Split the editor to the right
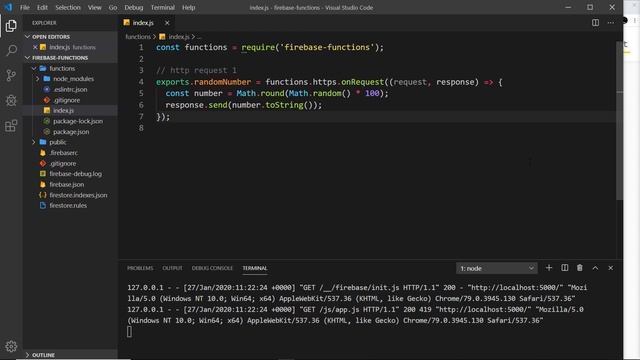This screenshot has width=640, height=360. (596, 23)
